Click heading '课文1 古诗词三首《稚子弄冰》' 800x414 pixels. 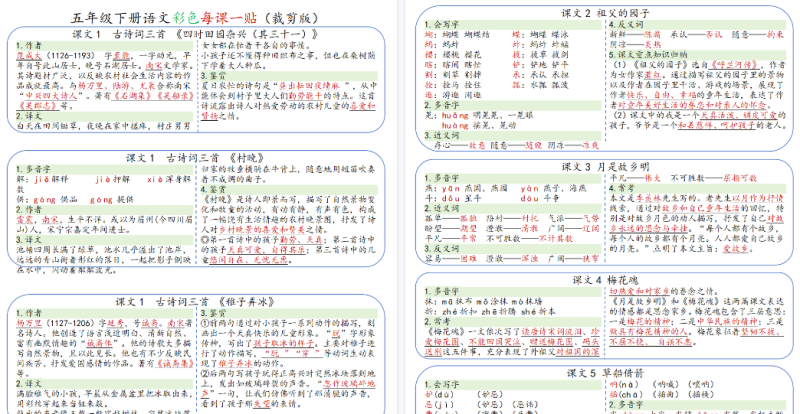(196, 302)
